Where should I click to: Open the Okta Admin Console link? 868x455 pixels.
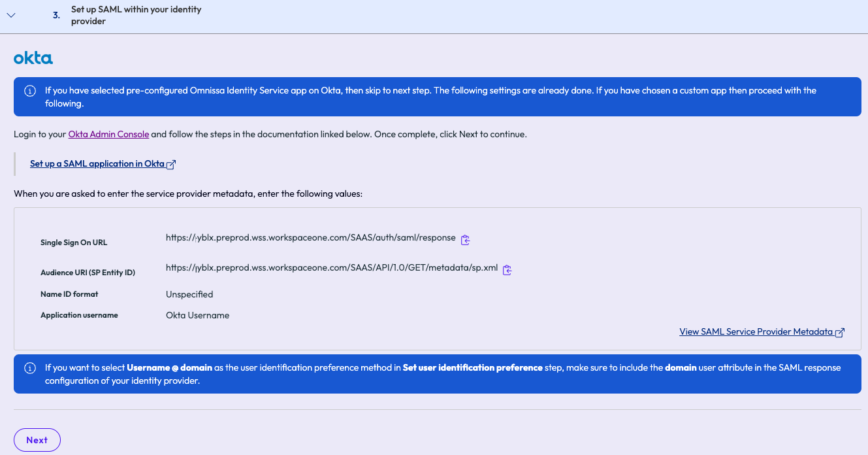click(x=108, y=134)
